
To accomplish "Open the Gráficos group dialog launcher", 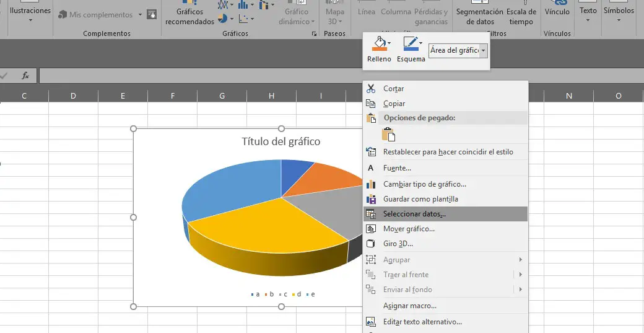I will click(314, 34).
